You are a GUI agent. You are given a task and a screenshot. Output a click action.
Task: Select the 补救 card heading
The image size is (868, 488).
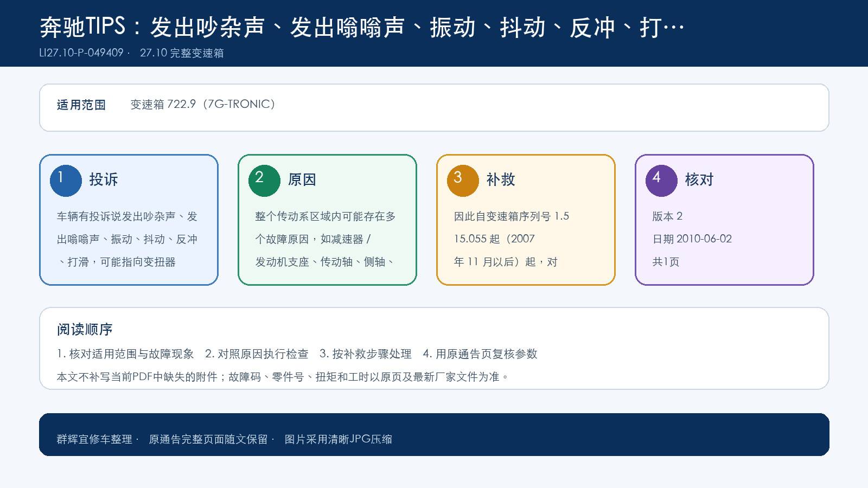tap(501, 179)
